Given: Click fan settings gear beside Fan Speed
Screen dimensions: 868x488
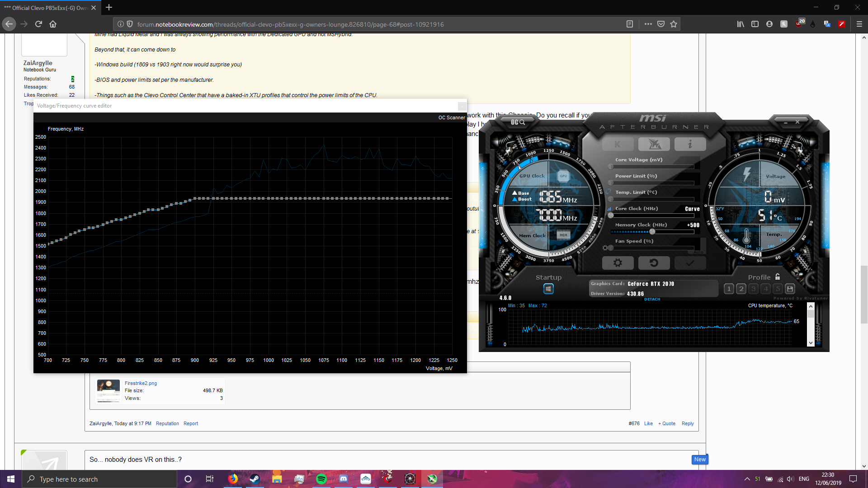Looking at the screenshot, I should tap(605, 248).
